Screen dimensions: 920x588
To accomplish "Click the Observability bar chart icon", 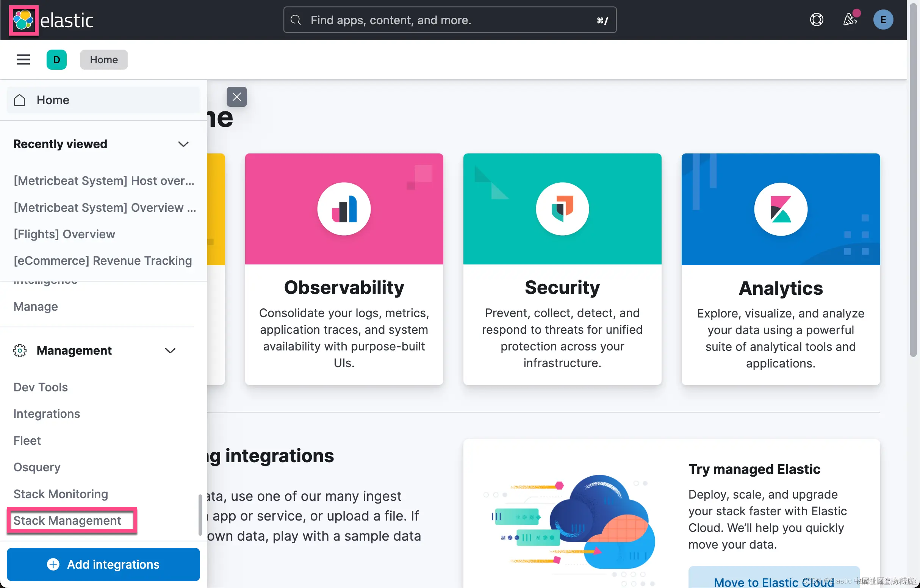I will pyautogui.click(x=344, y=209).
